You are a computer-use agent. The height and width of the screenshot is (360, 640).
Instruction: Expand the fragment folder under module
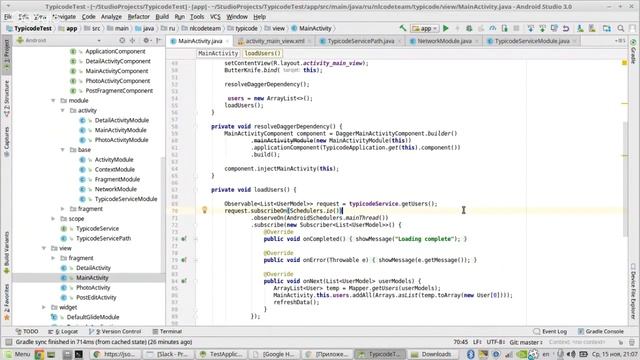pos(62,209)
